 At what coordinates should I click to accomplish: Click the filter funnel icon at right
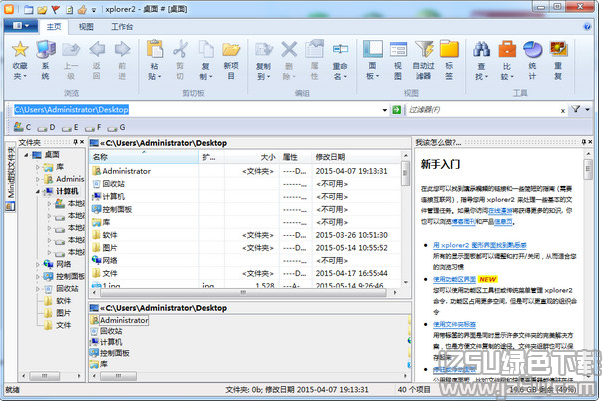coord(575,109)
